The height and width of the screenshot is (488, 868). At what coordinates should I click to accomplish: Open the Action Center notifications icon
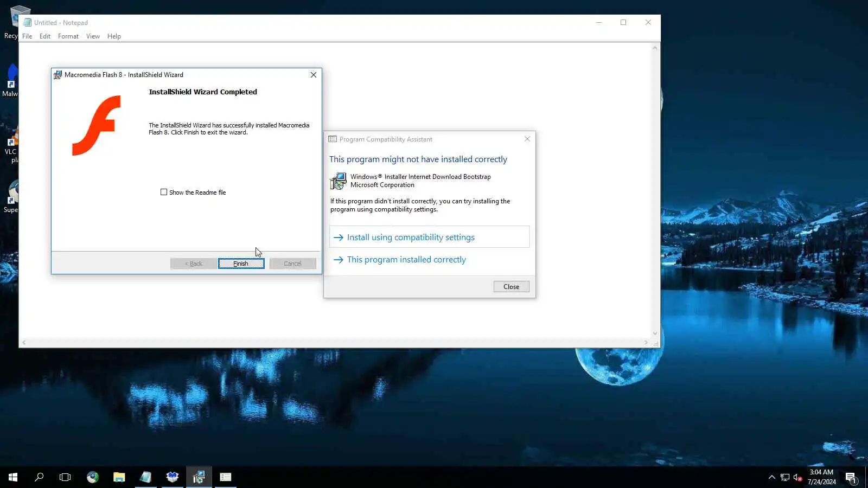click(x=851, y=477)
